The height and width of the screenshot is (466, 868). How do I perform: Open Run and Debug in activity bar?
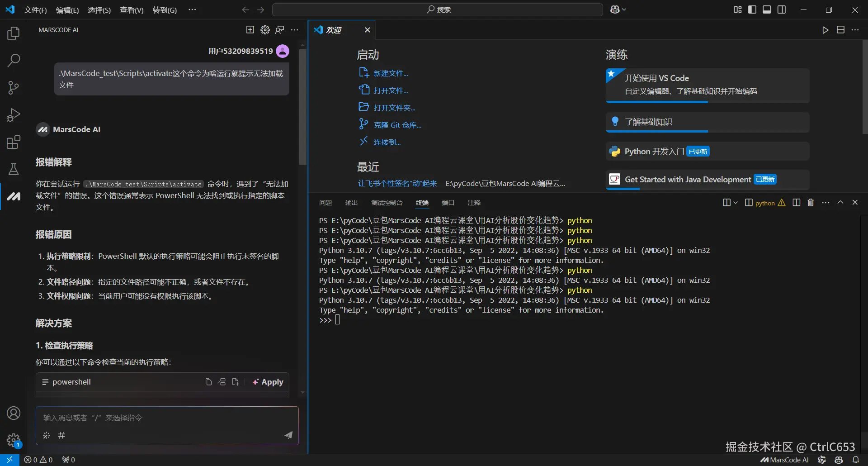(x=13, y=114)
